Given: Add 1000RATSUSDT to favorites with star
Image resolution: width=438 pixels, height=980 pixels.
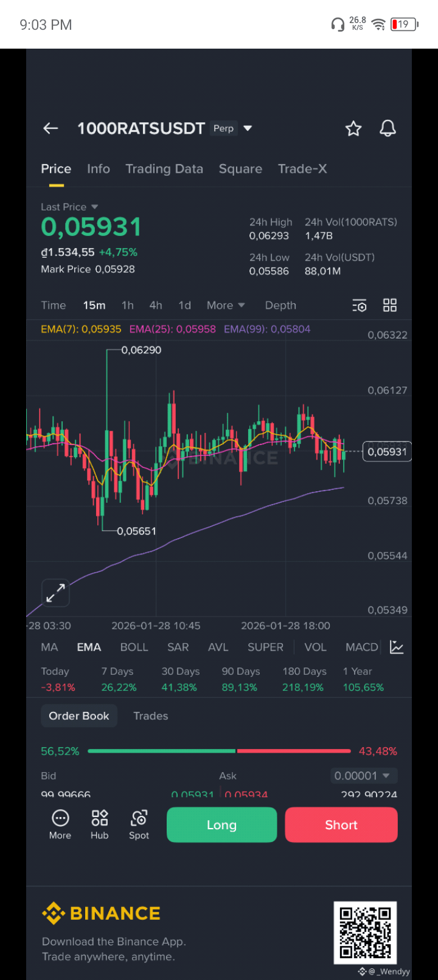Looking at the screenshot, I should click(x=353, y=128).
